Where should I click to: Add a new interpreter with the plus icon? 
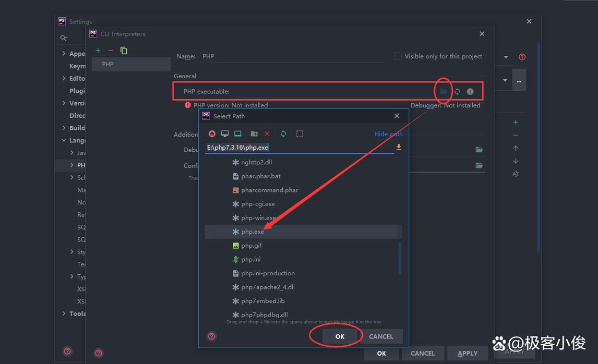[x=98, y=51]
